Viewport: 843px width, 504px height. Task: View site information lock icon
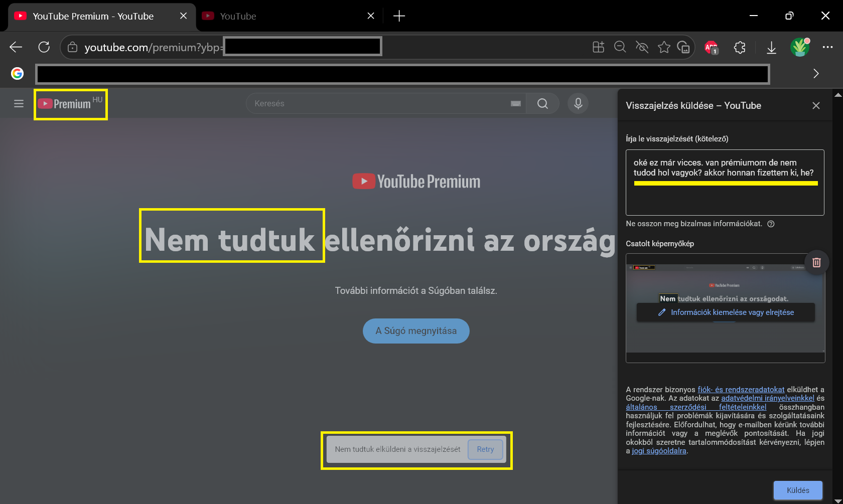click(x=72, y=47)
